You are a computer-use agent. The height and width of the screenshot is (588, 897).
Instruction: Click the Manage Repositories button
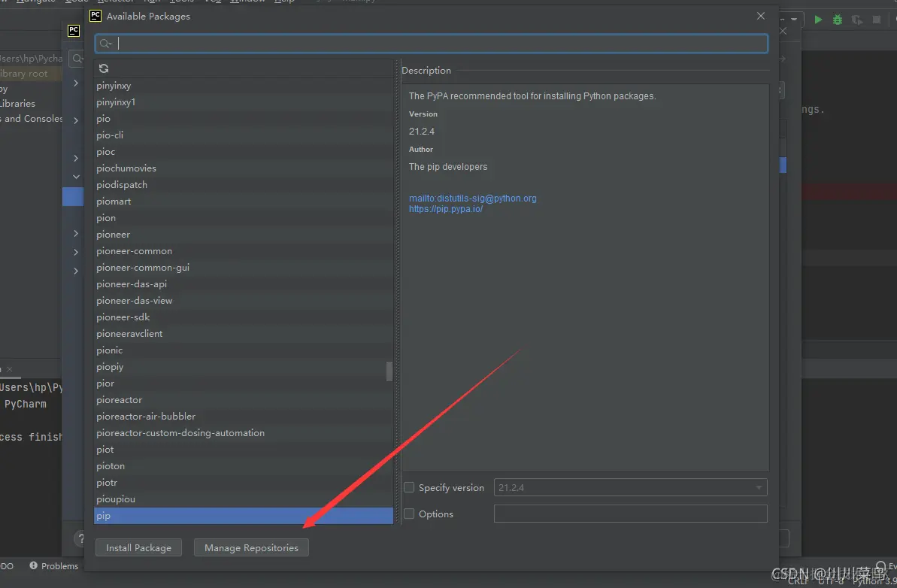tap(251, 547)
